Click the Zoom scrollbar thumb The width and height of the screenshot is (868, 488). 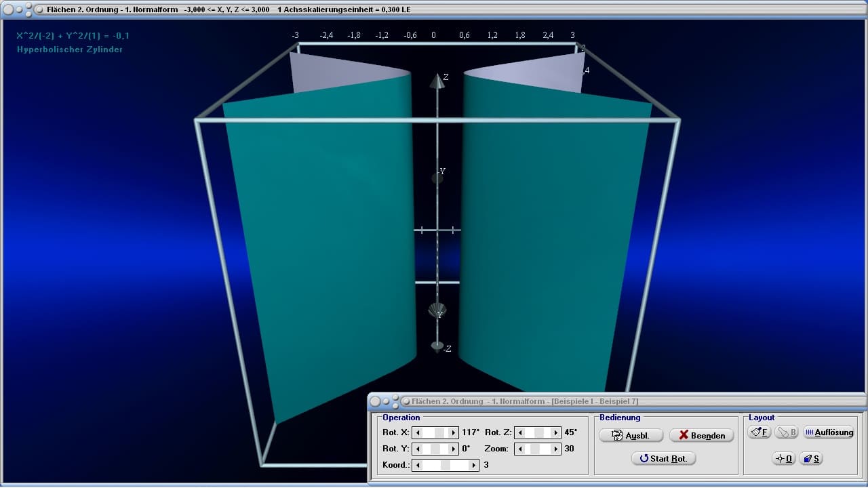tap(535, 449)
